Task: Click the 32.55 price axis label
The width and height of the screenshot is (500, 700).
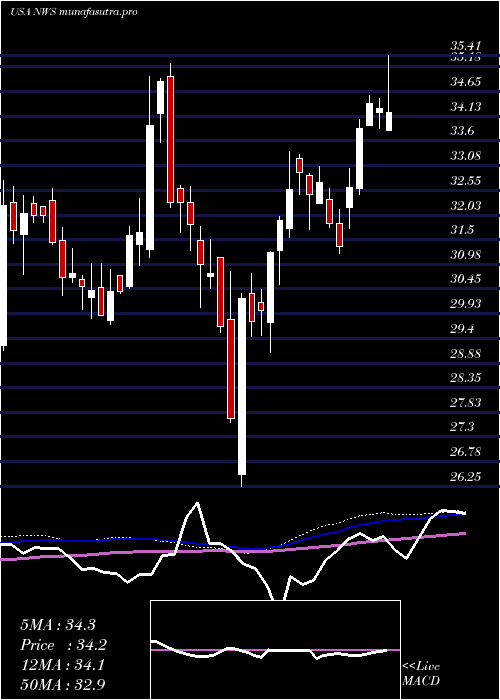Action: (x=465, y=181)
